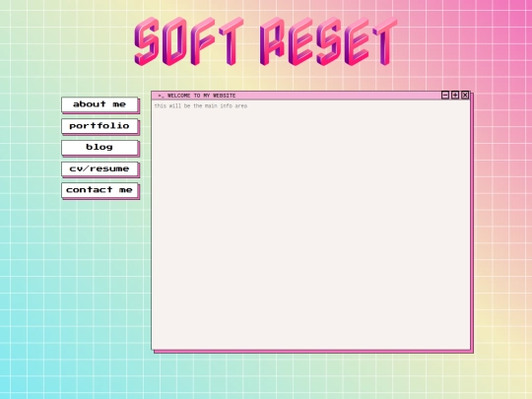The width and height of the screenshot is (532, 399).
Task: Click the terminal prompt icon in title bar
Action: coord(161,96)
